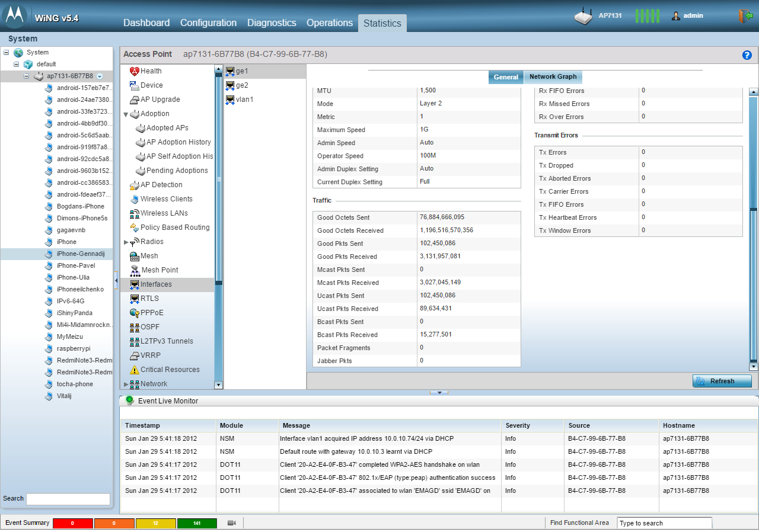Viewport: 759px width, 532px height.
Task: Click the ge1 interface port icon
Action: [x=230, y=71]
